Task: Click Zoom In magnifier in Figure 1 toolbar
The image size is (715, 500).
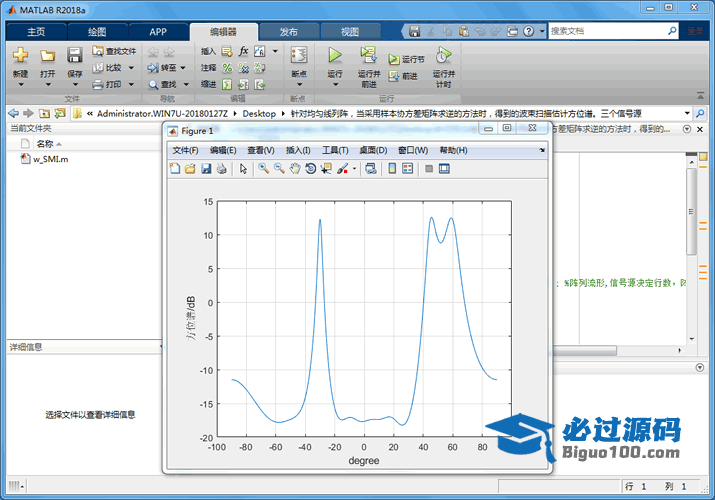Action: [263, 169]
